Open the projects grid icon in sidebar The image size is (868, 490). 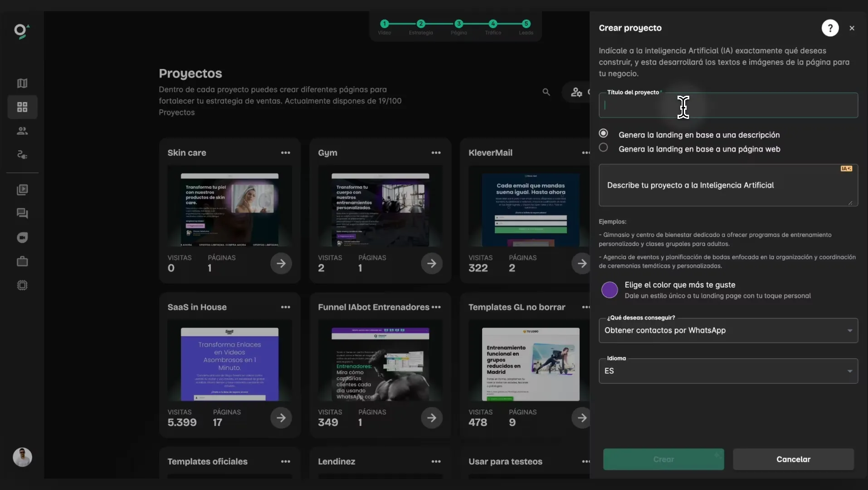22,107
